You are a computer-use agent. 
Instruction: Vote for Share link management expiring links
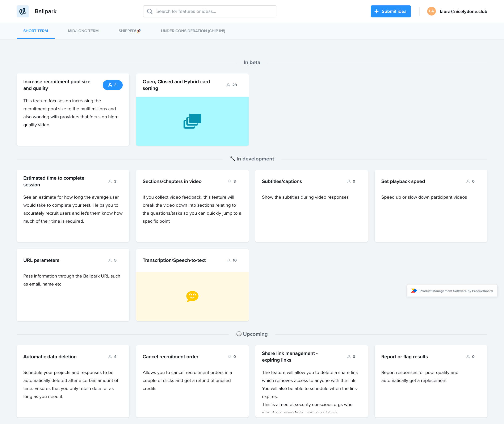coord(351,357)
